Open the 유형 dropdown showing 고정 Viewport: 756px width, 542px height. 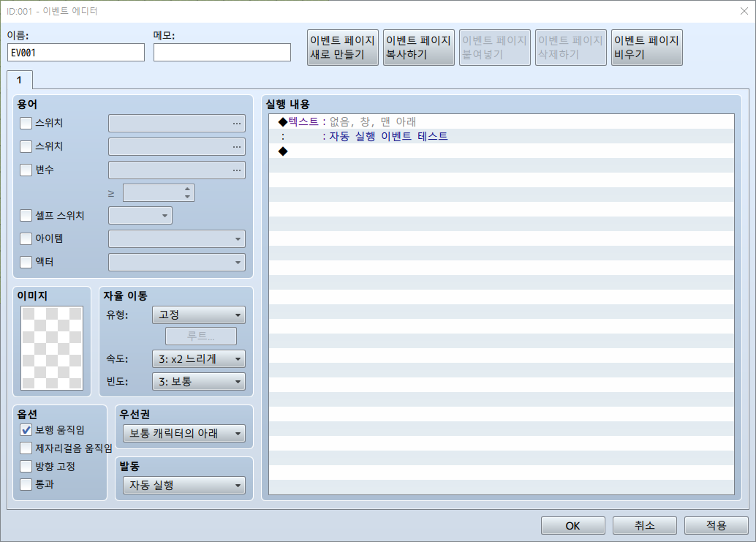[199, 315]
